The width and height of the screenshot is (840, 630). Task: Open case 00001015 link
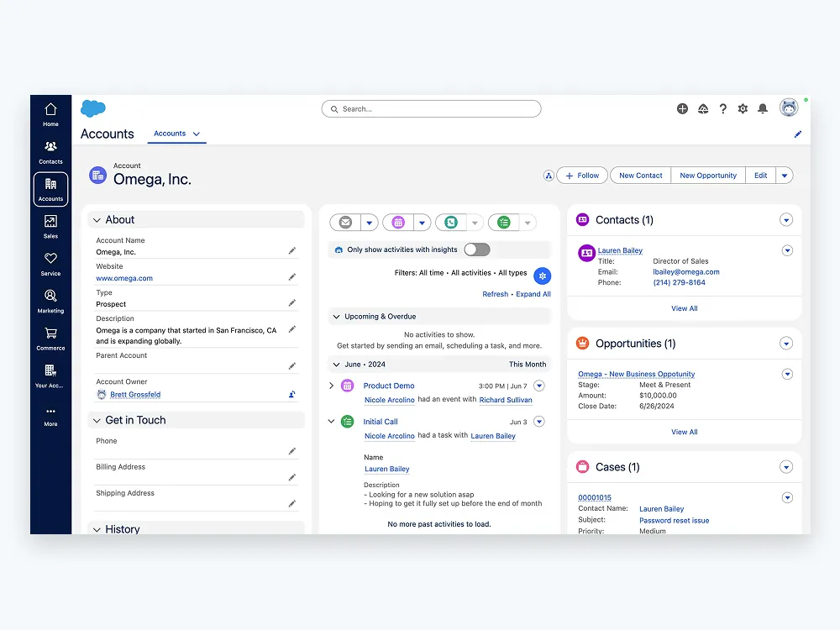click(594, 497)
